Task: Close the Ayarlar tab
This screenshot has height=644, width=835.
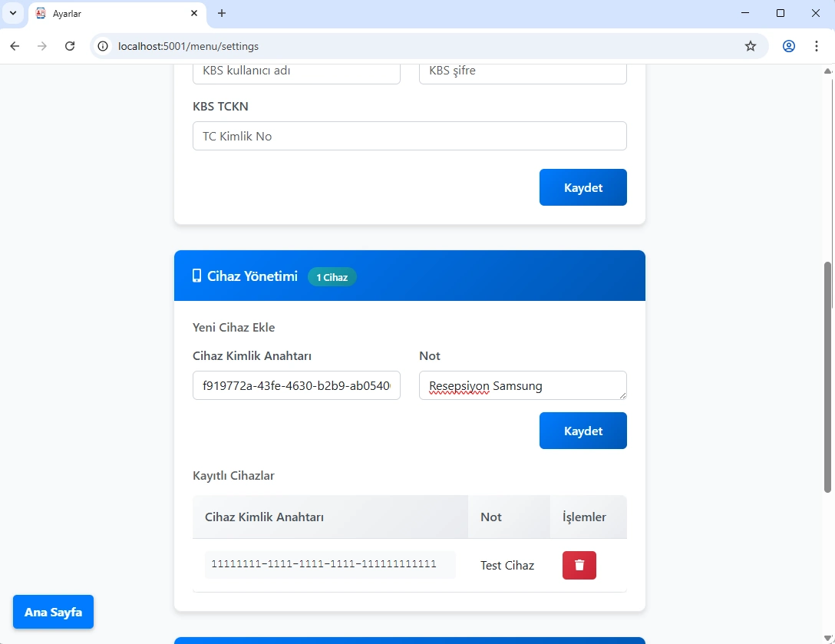Action: (194, 13)
